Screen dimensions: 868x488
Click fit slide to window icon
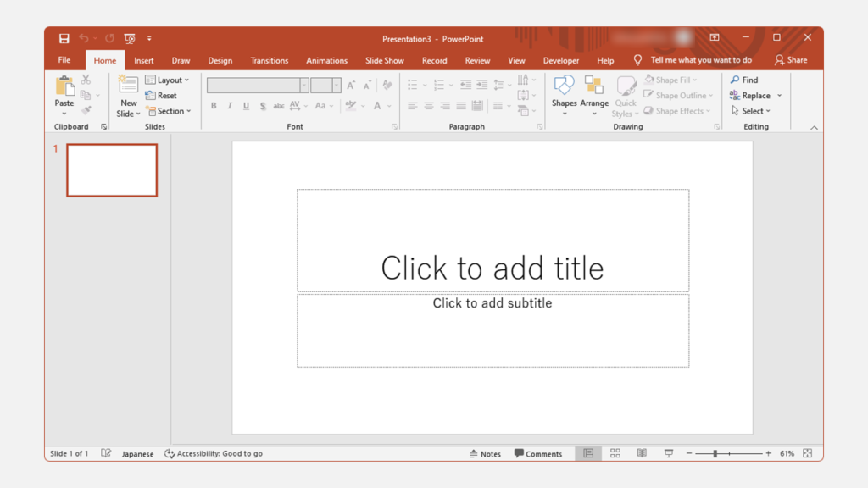808,454
